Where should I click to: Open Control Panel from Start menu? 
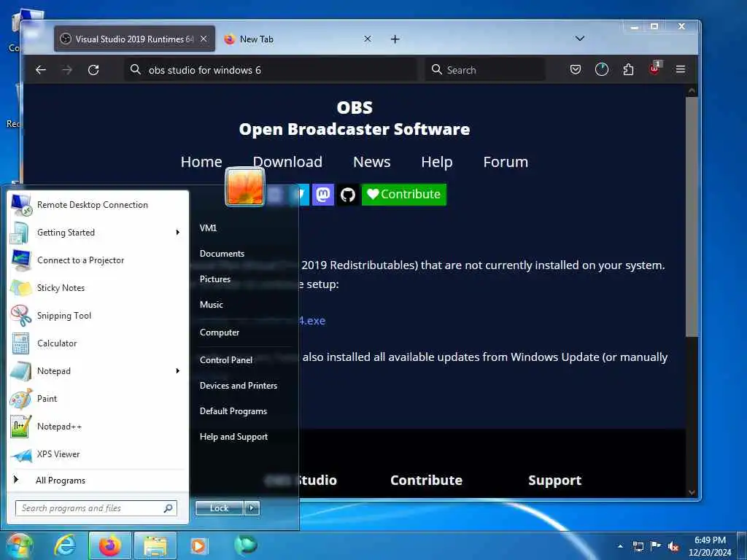[x=226, y=360]
